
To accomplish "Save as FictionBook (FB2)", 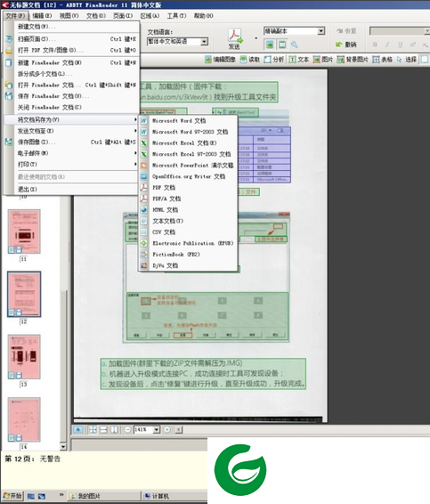I will tap(189, 255).
